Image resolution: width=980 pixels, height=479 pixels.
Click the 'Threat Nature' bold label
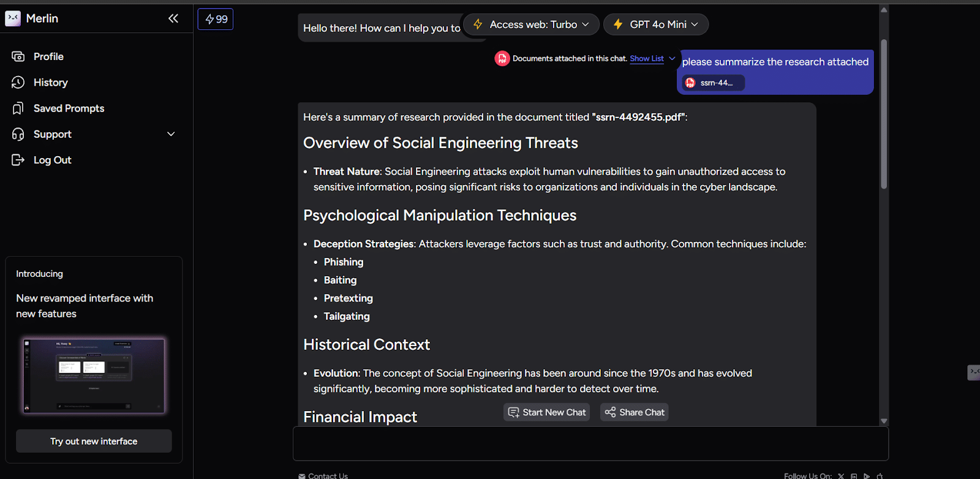click(x=347, y=172)
